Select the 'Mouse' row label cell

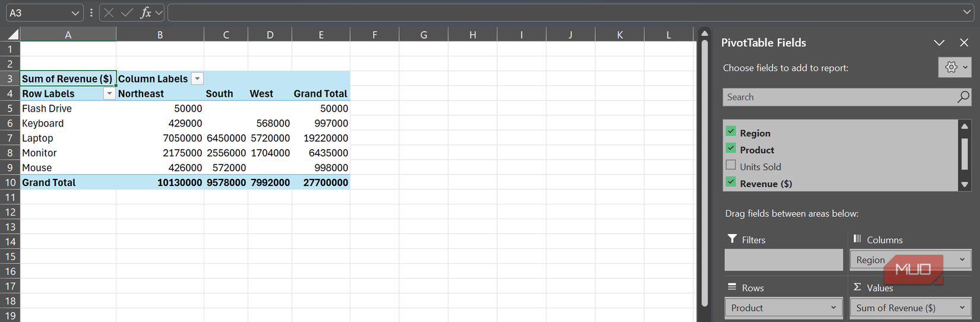(68, 168)
